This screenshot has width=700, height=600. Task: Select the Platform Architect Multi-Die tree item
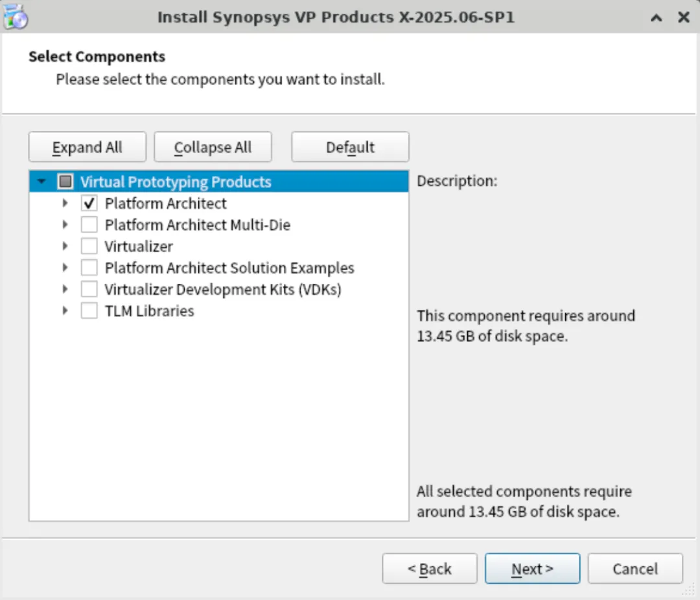(197, 225)
